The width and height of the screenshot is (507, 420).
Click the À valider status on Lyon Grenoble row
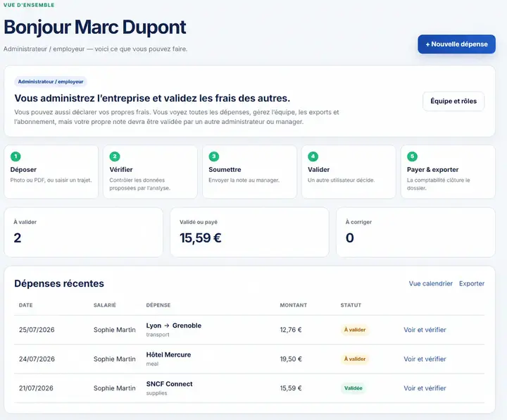355,330
